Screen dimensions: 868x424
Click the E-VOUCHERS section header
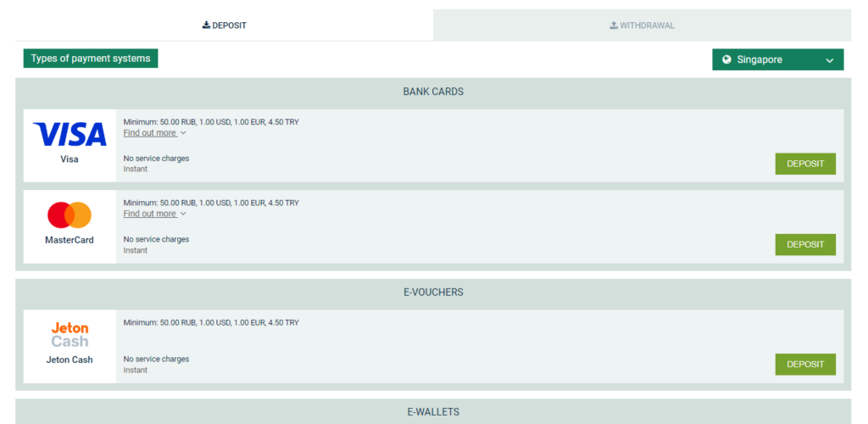[x=433, y=293]
